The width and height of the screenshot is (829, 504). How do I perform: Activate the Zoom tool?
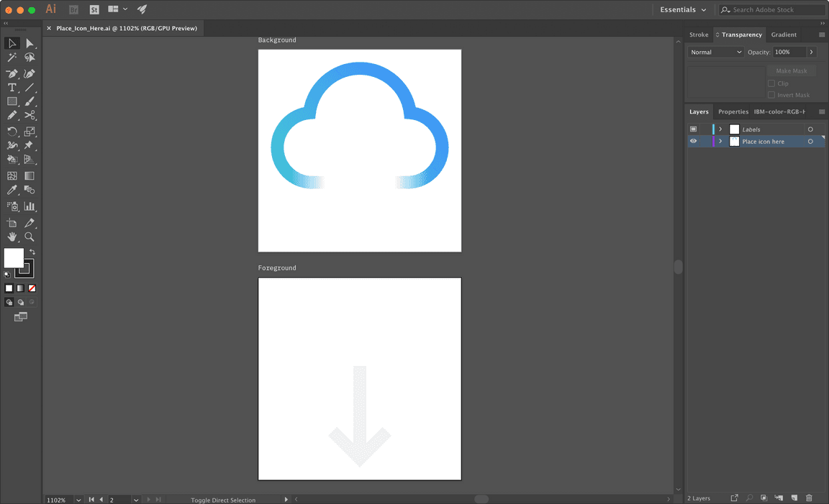tap(30, 237)
